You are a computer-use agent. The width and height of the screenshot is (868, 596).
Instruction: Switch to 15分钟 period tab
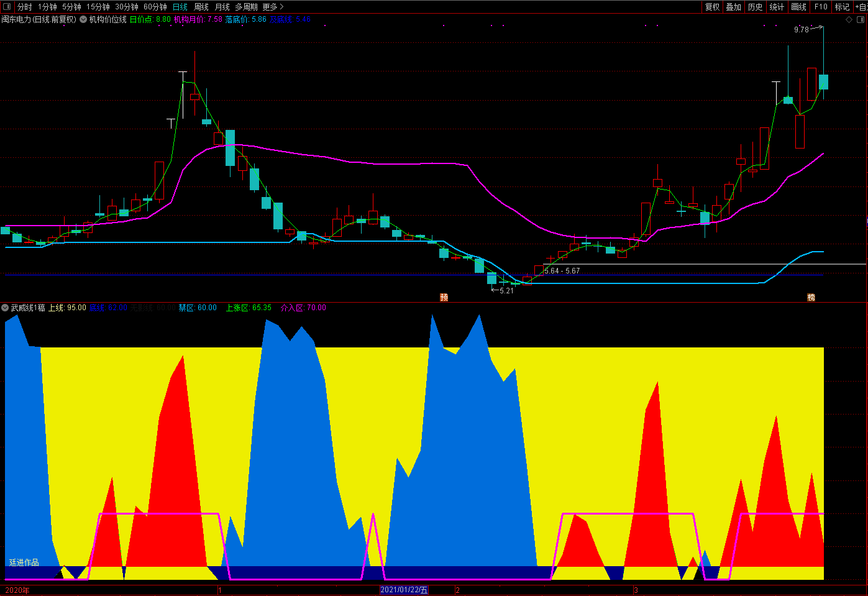98,7
